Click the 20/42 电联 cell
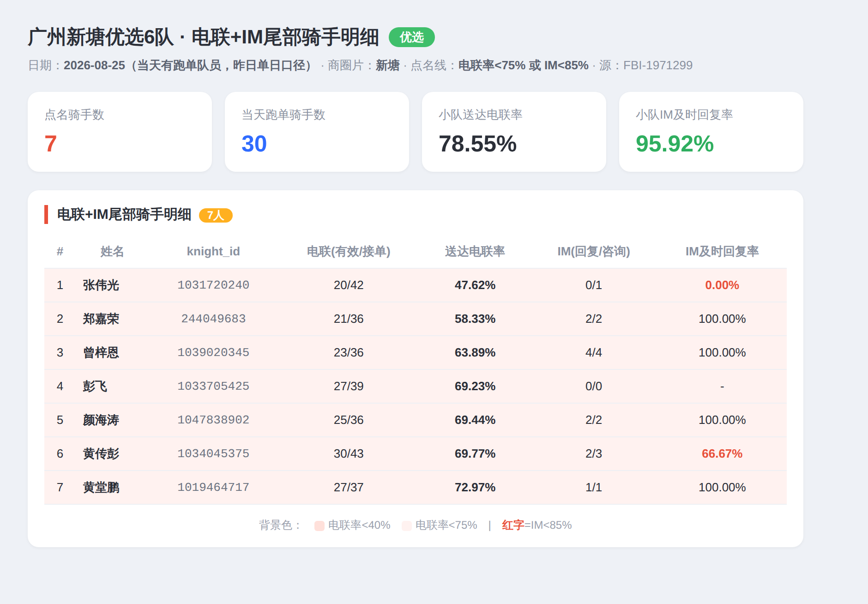 (x=349, y=285)
